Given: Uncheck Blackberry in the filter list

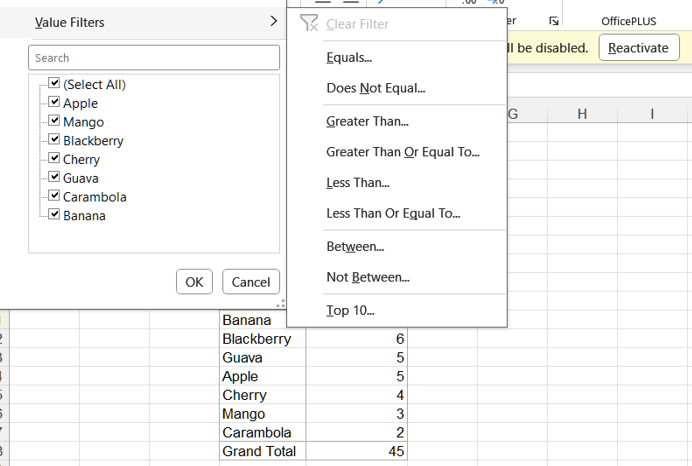Looking at the screenshot, I should [55, 141].
